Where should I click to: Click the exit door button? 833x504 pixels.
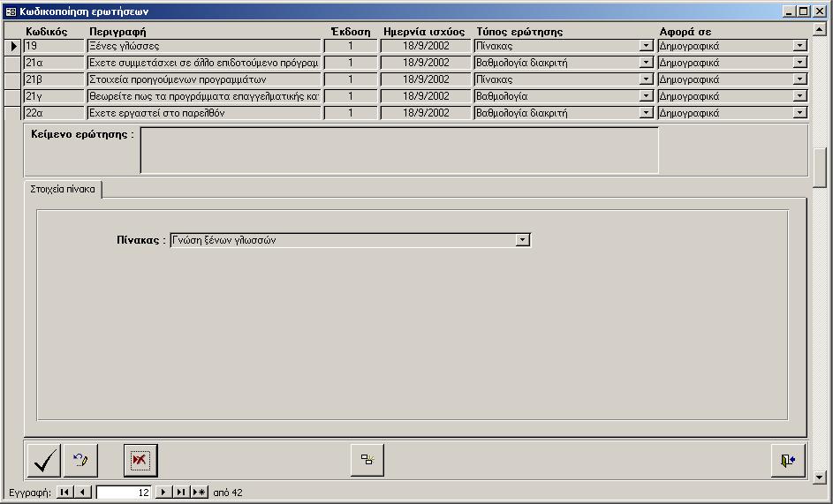click(x=787, y=460)
